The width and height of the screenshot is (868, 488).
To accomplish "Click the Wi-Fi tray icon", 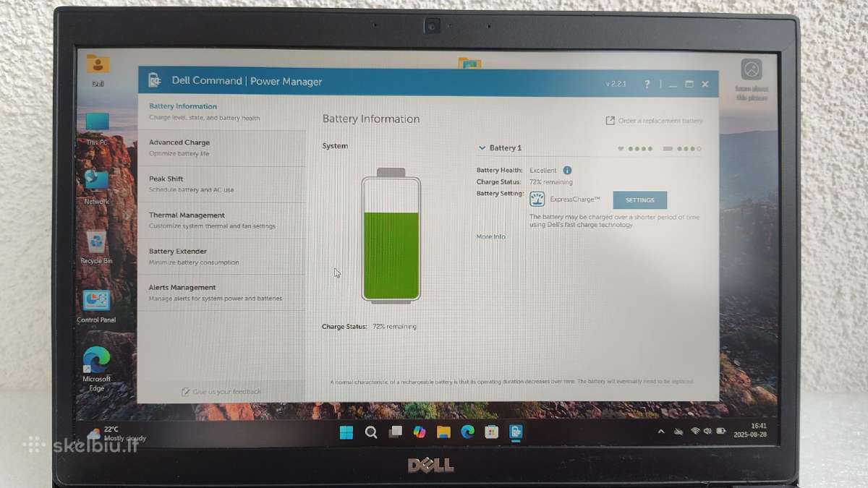I will 695,431.
